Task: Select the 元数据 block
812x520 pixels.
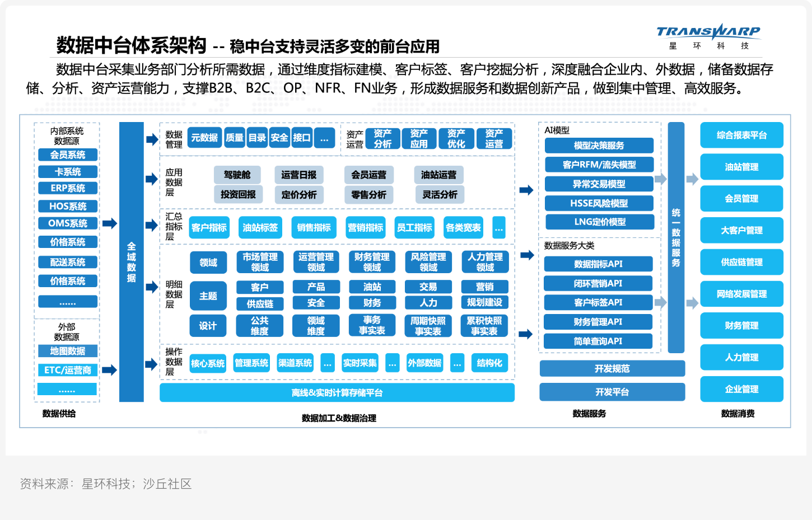Action: point(204,138)
